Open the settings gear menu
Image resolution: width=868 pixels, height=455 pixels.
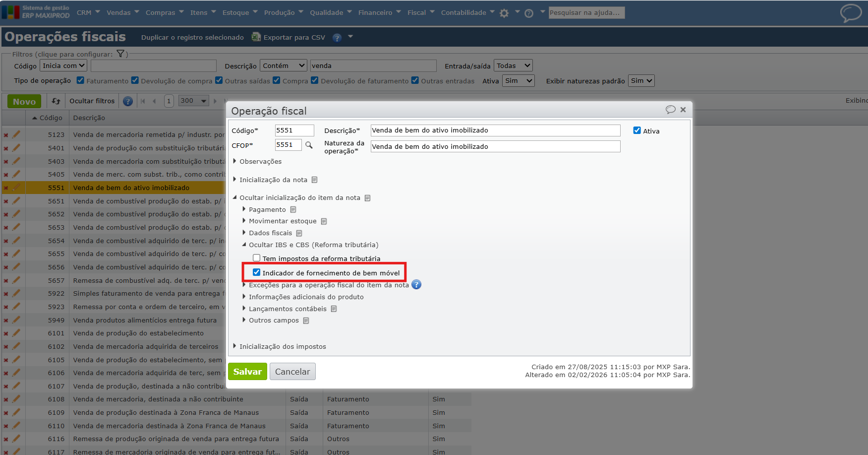(504, 13)
